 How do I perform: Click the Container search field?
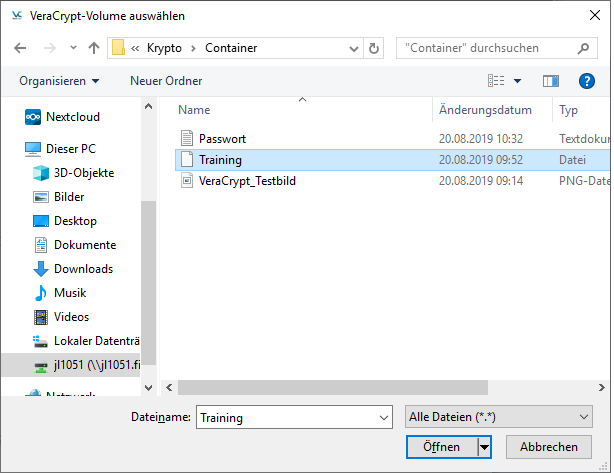tap(497, 48)
